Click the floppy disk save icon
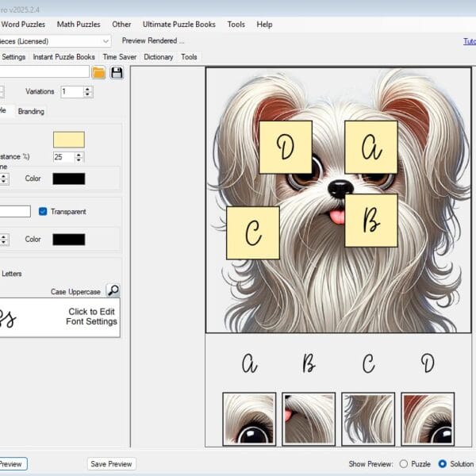Screen dimensions: 476x476 [117, 73]
